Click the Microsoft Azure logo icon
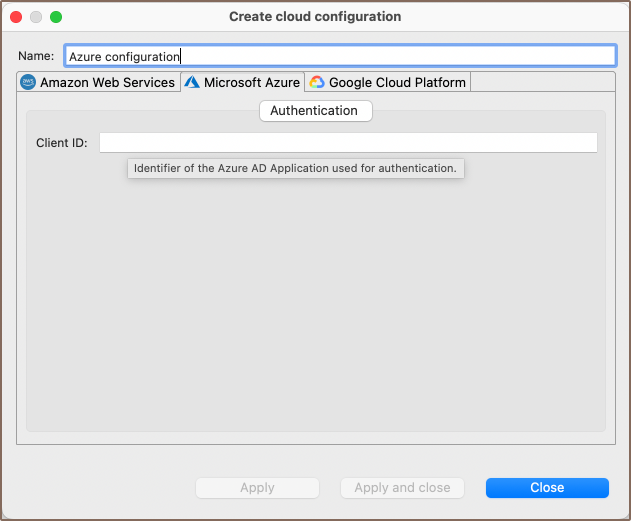 pyautogui.click(x=192, y=82)
